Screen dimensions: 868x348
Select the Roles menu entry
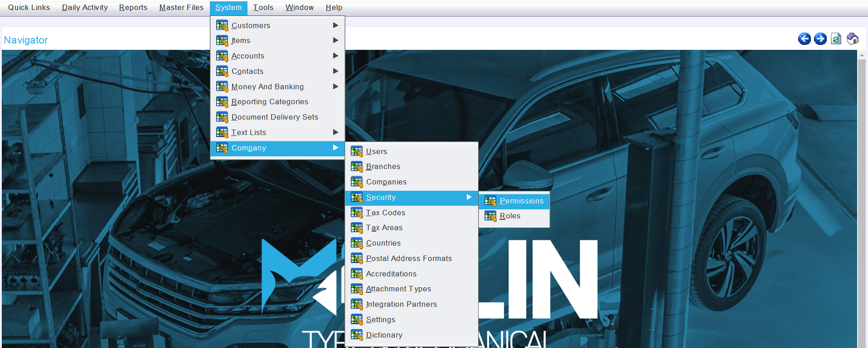(514, 216)
